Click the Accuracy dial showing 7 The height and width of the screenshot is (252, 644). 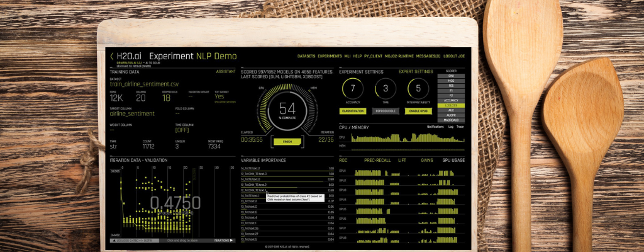[352, 89]
